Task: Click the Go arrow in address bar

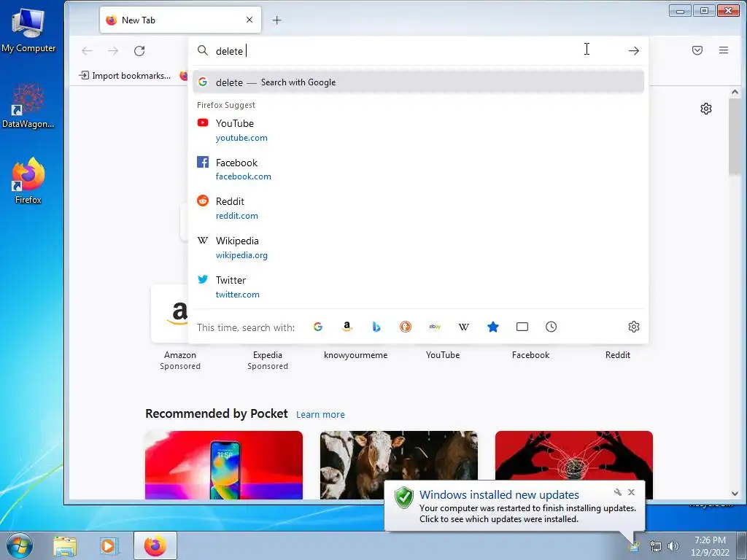Action: (x=634, y=50)
